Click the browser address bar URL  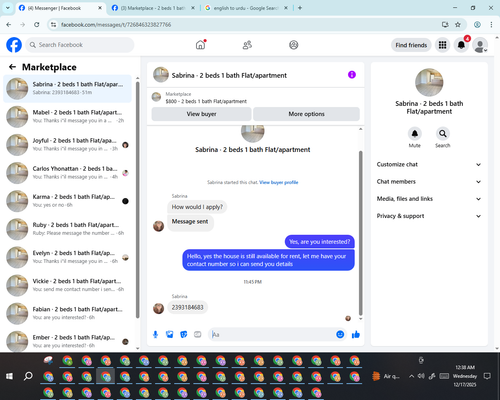116,25
